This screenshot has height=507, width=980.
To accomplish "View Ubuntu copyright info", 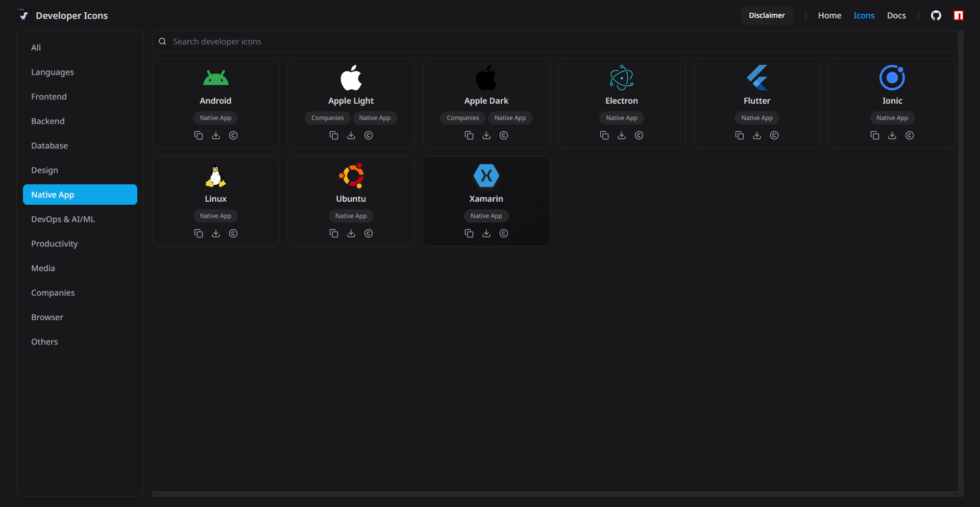I will pyautogui.click(x=369, y=233).
